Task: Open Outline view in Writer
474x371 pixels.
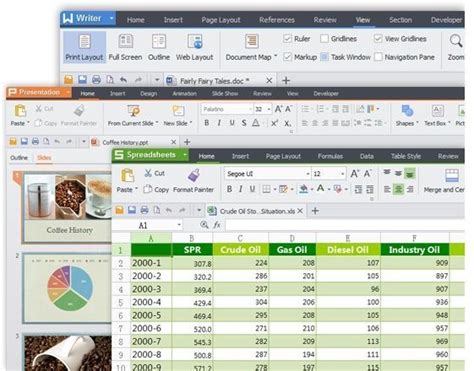Action: (159, 47)
